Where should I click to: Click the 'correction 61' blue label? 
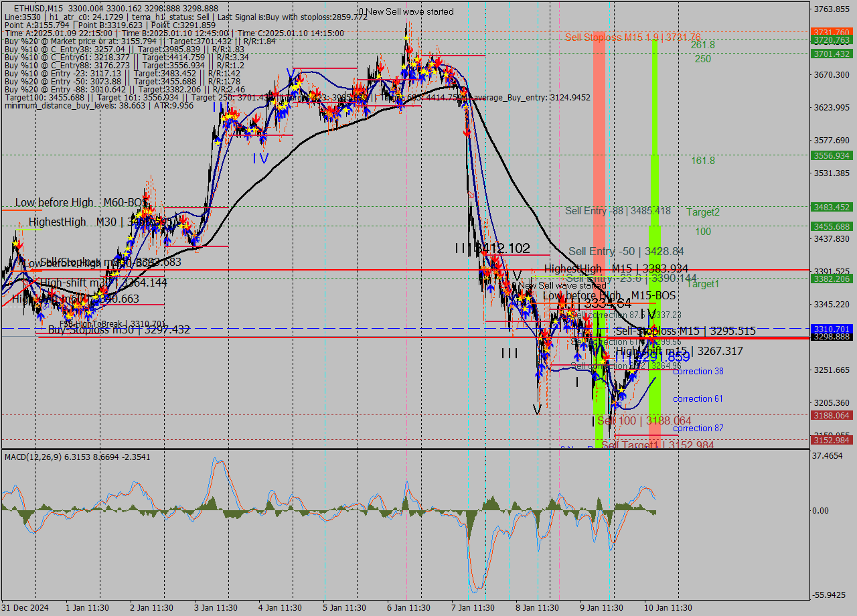tap(698, 398)
